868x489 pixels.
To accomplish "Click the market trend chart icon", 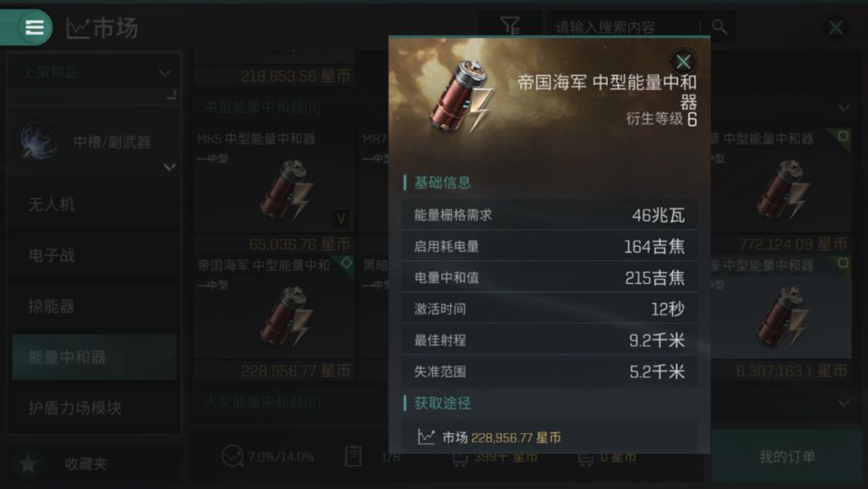I will coord(77,27).
